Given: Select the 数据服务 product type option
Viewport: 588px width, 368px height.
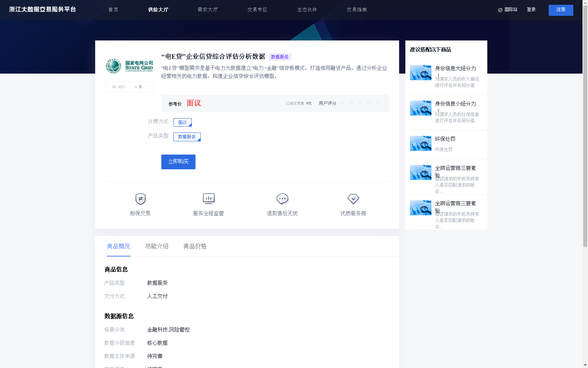Looking at the screenshot, I should tap(187, 137).
